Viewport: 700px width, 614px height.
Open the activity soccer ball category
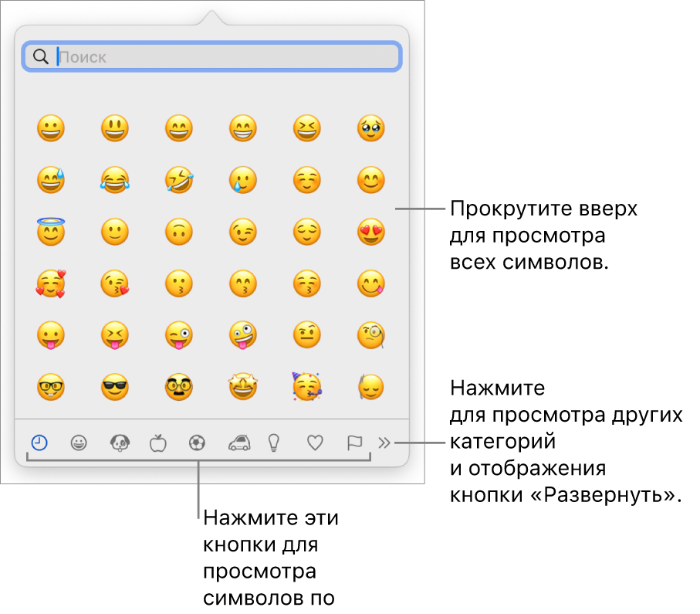click(x=197, y=443)
